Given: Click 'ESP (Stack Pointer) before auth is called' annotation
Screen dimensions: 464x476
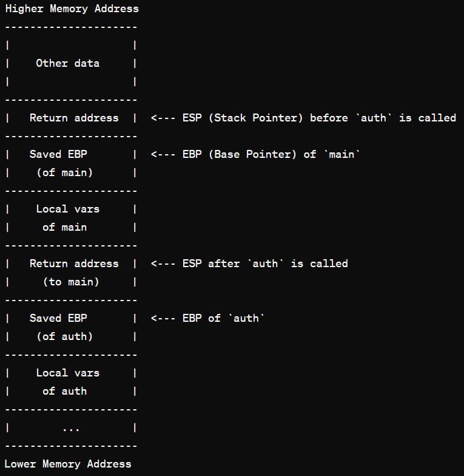Looking at the screenshot, I should 319,118.
